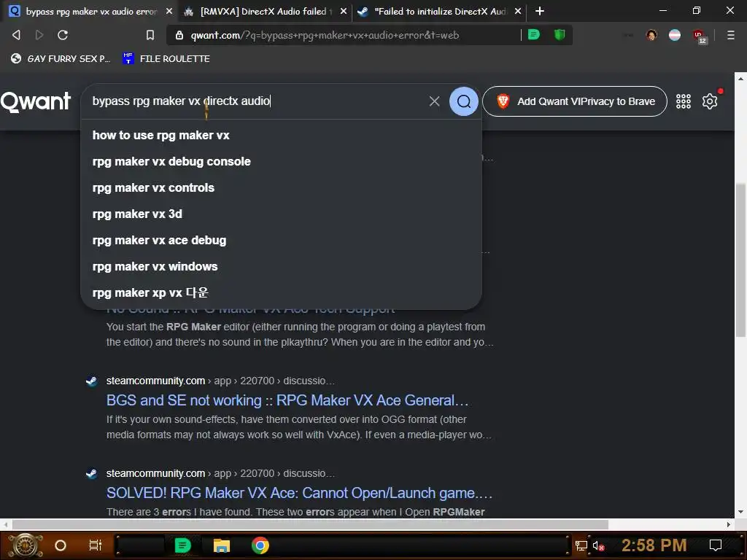The height and width of the screenshot is (560, 747).
Task: Open the Start menu steampunk button
Action: (26, 545)
